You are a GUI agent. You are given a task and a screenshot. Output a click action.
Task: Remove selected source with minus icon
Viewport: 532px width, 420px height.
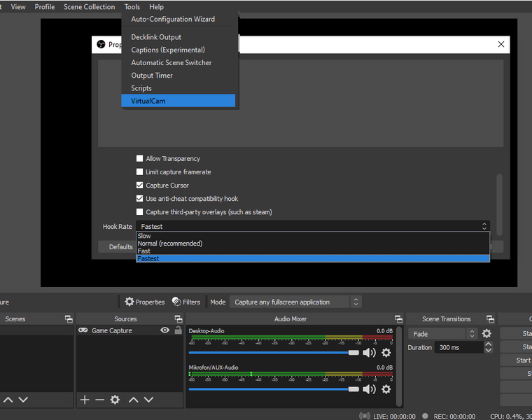click(99, 400)
